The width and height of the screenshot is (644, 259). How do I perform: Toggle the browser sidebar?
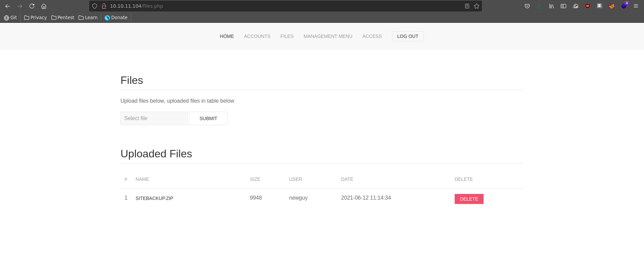click(563, 6)
